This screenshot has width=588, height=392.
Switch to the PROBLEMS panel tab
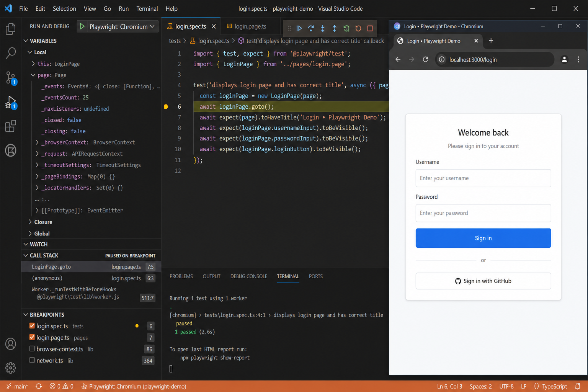coord(181,276)
